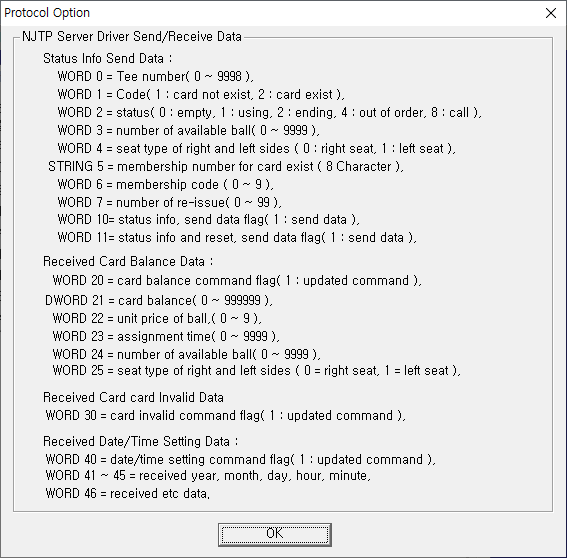Click the WORD 6 membership code line
Viewport: 567px width, 558px height.
click(166, 184)
